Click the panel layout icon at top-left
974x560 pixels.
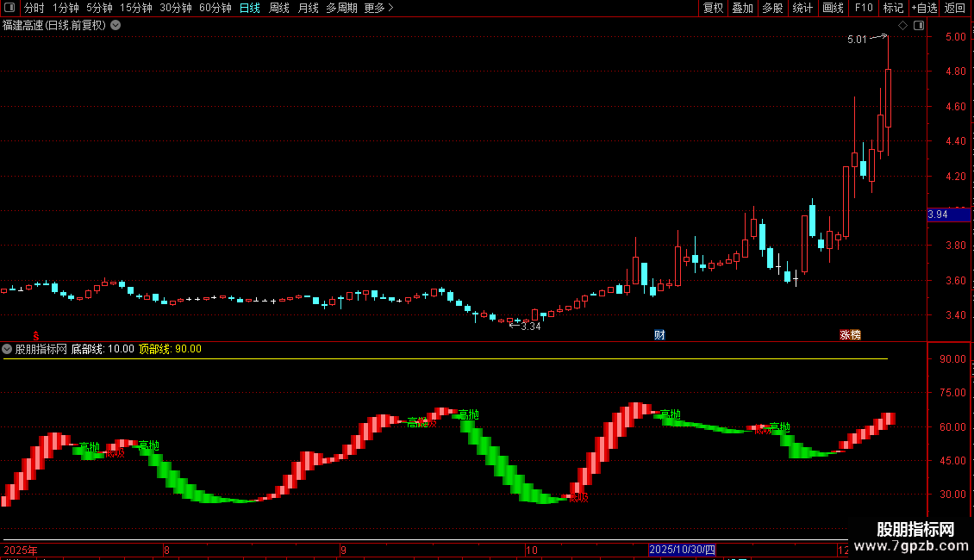click(9, 8)
